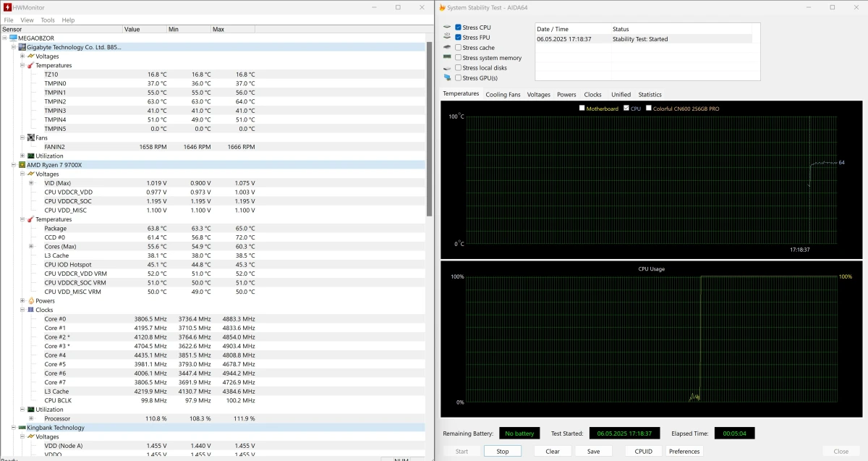Click the CPU chip icon beside Stress CPU
868x461 pixels.
tap(447, 28)
